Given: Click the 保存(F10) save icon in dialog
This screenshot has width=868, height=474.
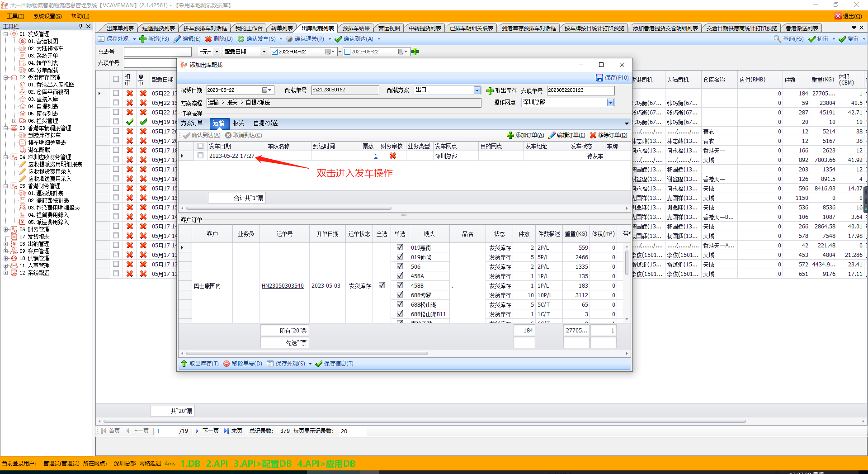Looking at the screenshot, I should [x=599, y=78].
